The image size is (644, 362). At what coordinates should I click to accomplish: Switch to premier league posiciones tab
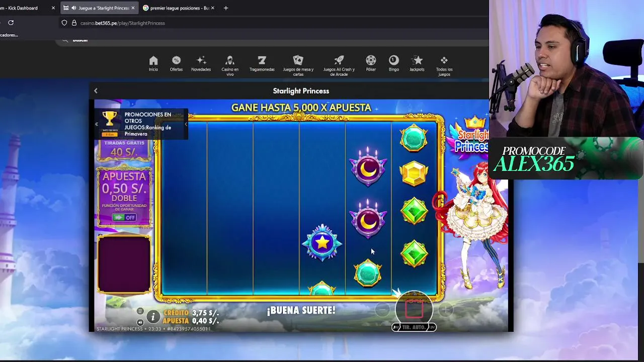tap(179, 8)
